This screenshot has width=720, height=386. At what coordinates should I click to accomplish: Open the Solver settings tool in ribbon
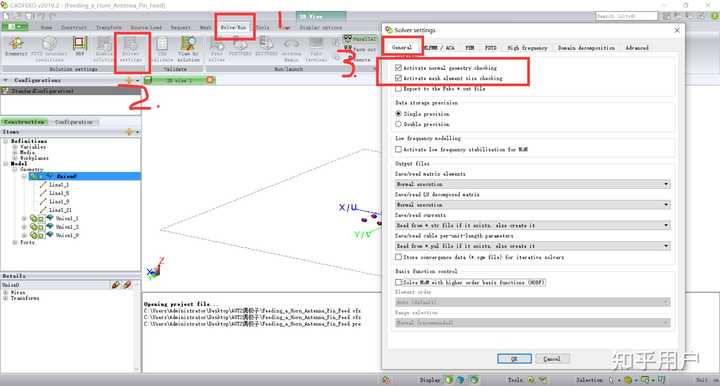click(x=131, y=50)
